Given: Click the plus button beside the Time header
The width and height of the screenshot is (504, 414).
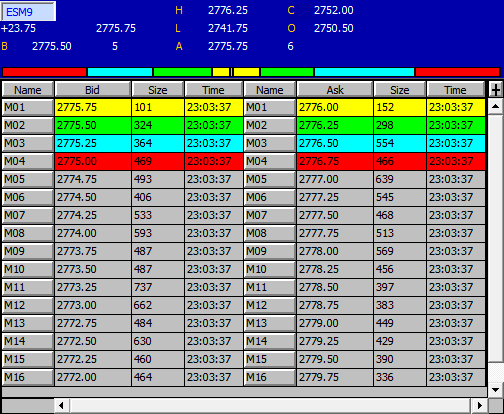Looking at the screenshot, I should pos(496,90).
